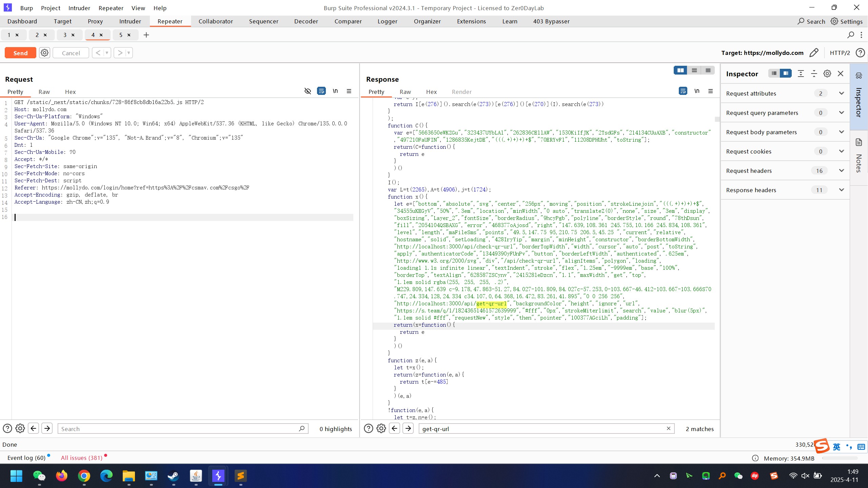Open All issues (381) link
Screen dimensions: 868x488
coord(81,457)
